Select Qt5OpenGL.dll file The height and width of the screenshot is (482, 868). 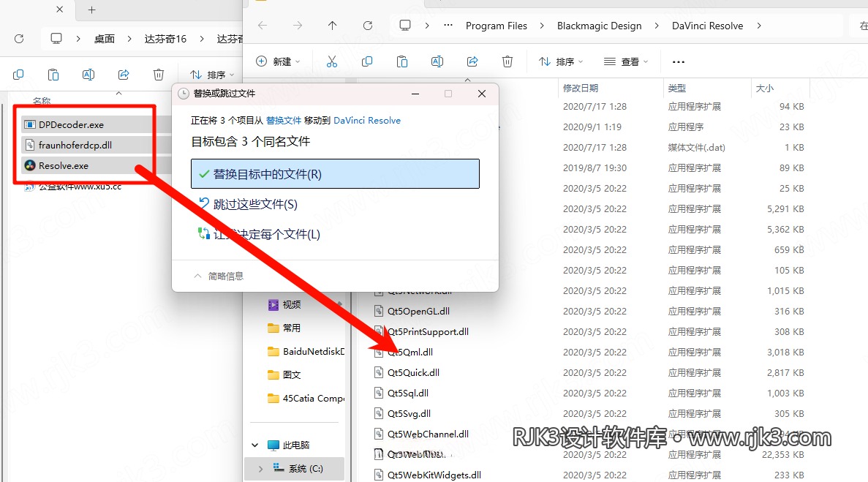pyautogui.click(x=418, y=311)
